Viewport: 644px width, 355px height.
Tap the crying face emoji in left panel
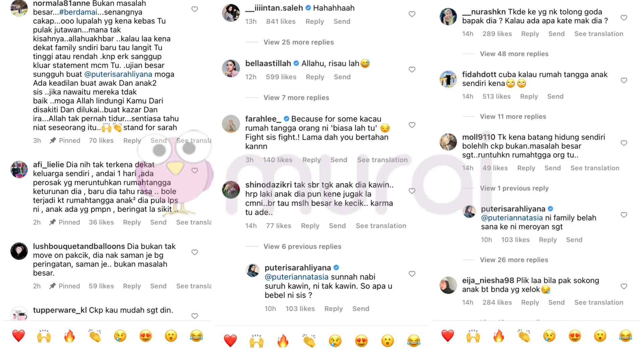tap(120, 336)
